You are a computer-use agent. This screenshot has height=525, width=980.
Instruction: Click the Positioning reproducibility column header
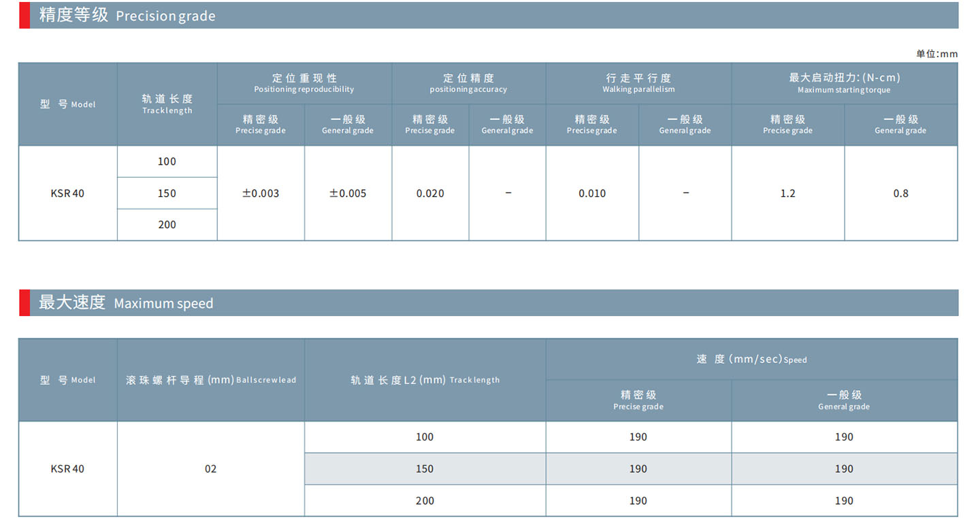click(304, 83)
